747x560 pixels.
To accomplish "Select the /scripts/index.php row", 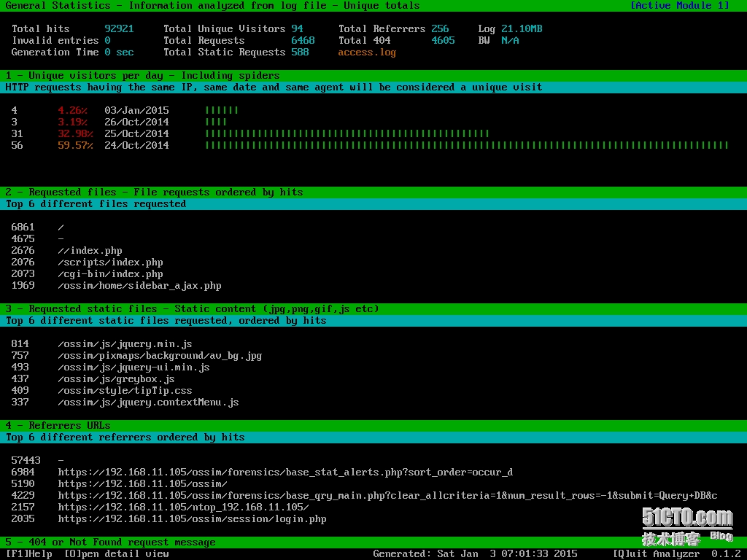I will [x=373, y=262].
